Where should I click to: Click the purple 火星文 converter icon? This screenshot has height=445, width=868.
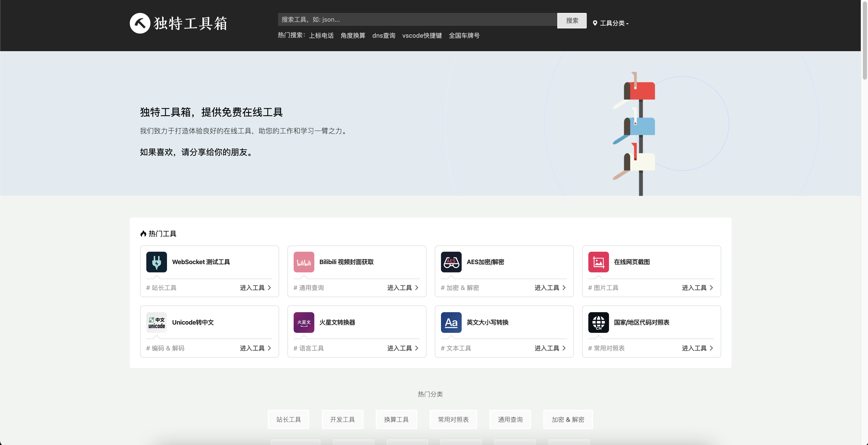pyautogui.click(x=304, y=323)
